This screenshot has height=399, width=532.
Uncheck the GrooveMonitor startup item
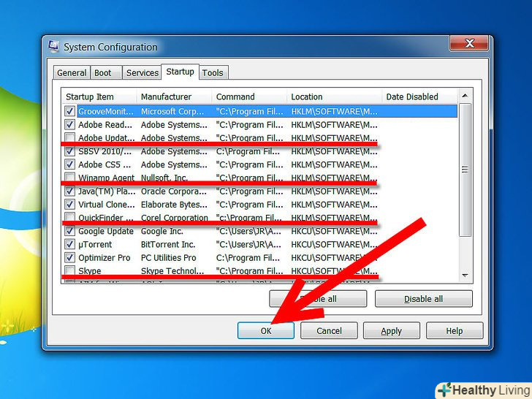[69, 111]
